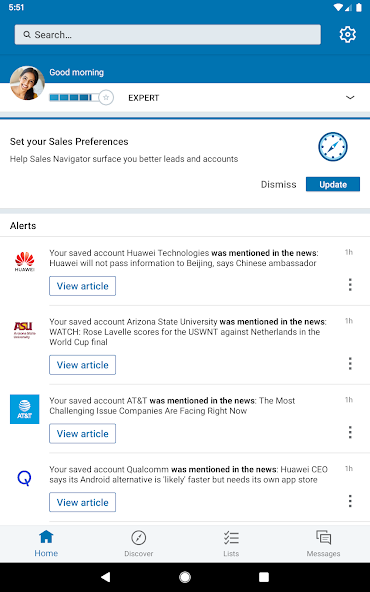The width and height of the screenshot is (370, 592).
Task: Focus the Search input field
Action: click(168, 35)
